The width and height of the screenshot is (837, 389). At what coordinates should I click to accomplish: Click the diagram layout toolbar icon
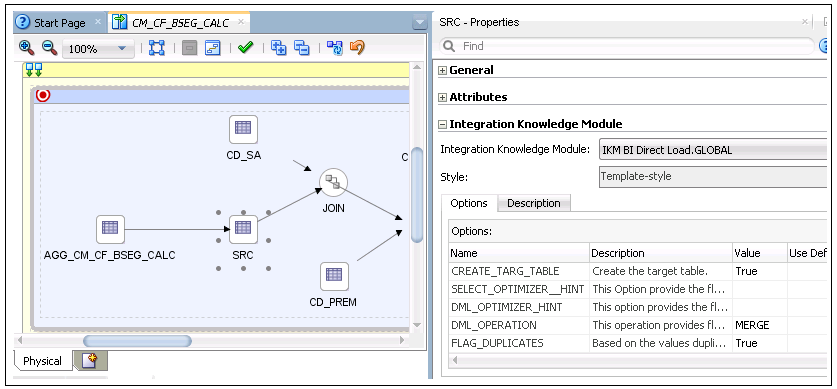pyautogui.click(x=213, y=49)
